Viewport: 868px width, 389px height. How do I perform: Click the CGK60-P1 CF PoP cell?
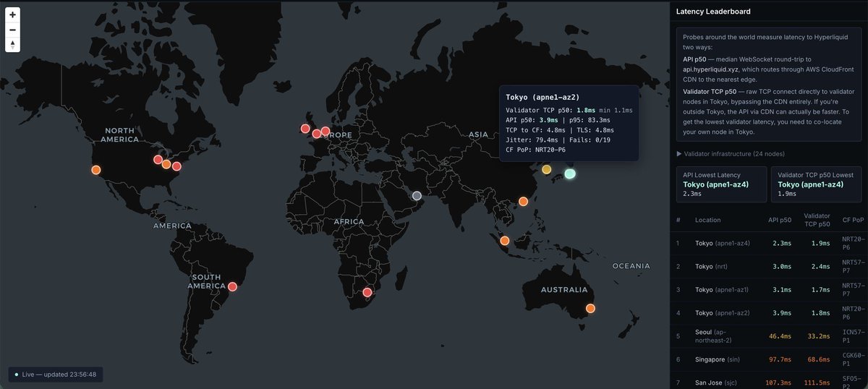point(854,359)
